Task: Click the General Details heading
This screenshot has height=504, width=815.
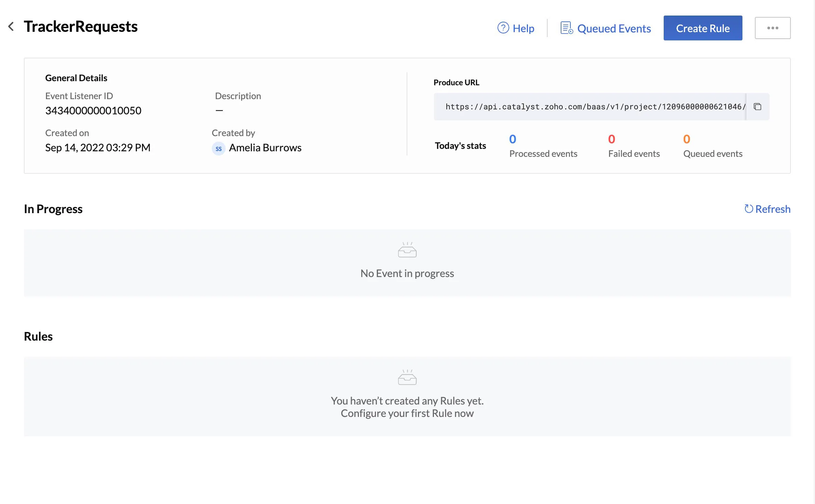Action: [x=76, y=78]
